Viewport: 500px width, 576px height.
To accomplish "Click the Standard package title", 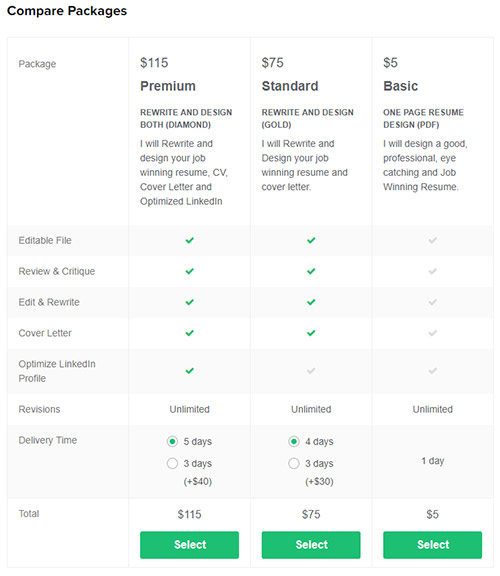I will click(290, 86).
